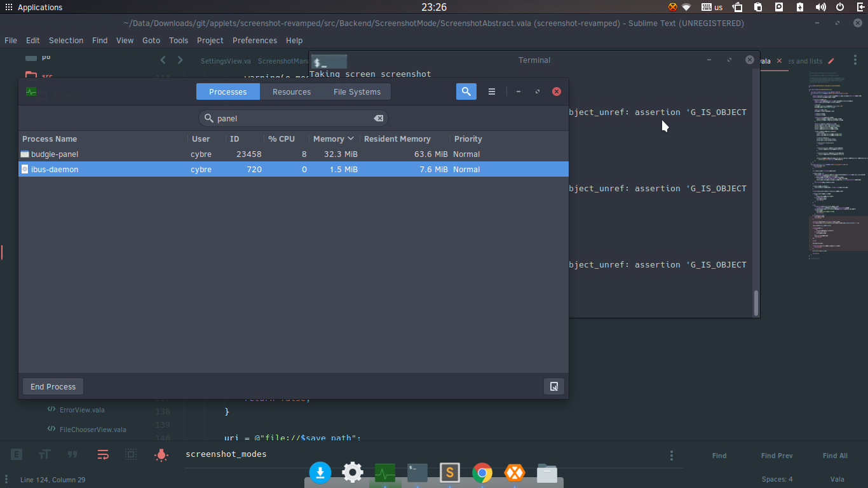The width and height of the screenshot is (868, 488).
Task: Sort by ID column header
Action: [245, 139]
